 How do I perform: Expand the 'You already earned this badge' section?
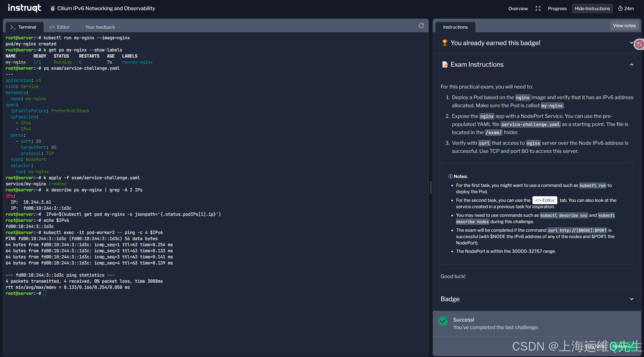coord(631,43)
